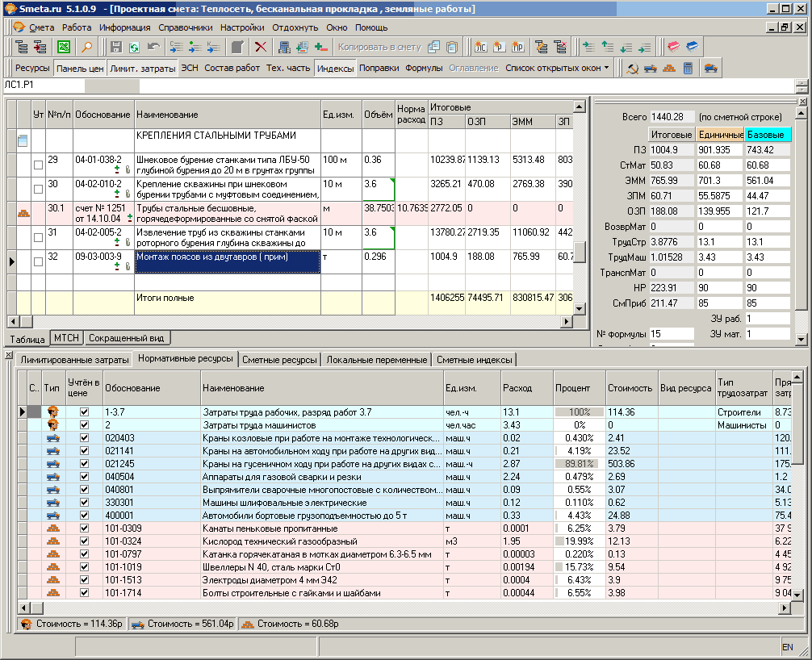Viewport: 812px width, 660px height.
Task: Open the Справочники menu
Action: click(x=186, y=27)
